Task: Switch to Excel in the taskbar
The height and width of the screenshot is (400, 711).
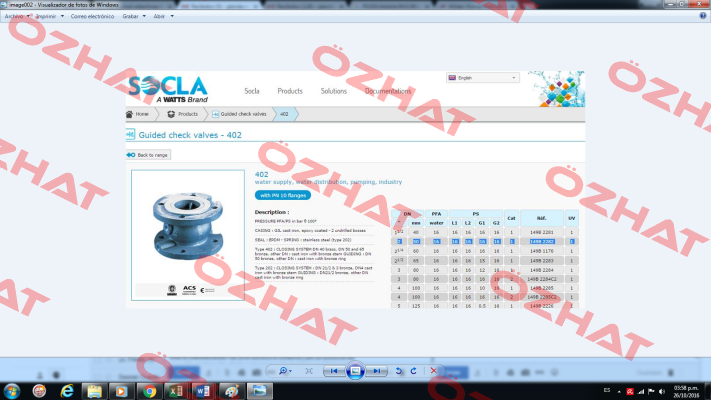Action: (x=176, y=391)
